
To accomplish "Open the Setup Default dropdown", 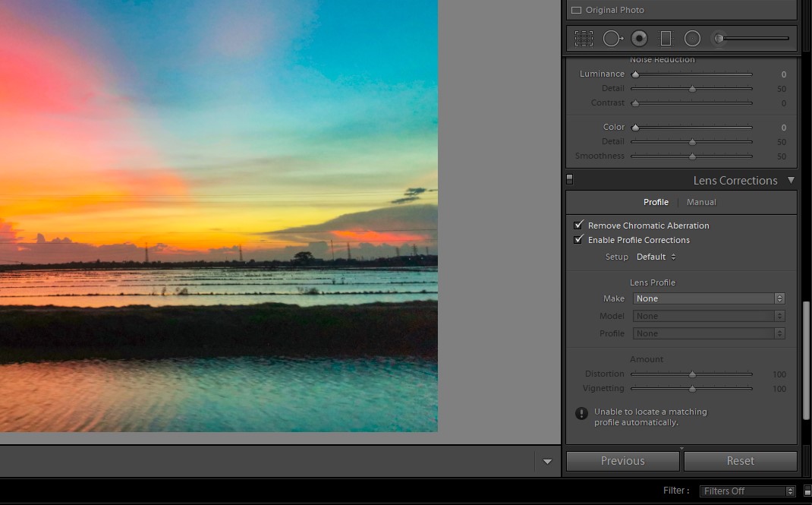I will [656, 257].
